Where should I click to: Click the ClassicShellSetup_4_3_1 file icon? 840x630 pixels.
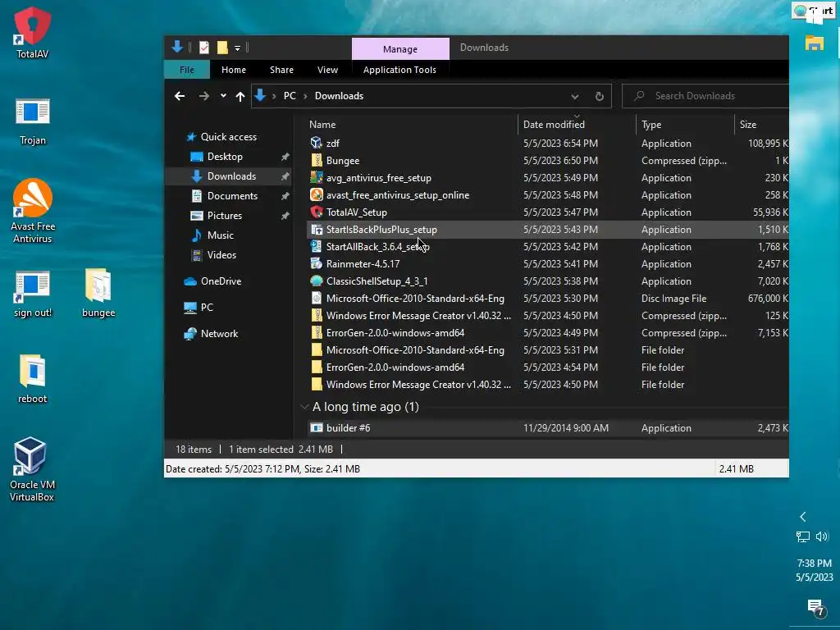click(316, 281)
